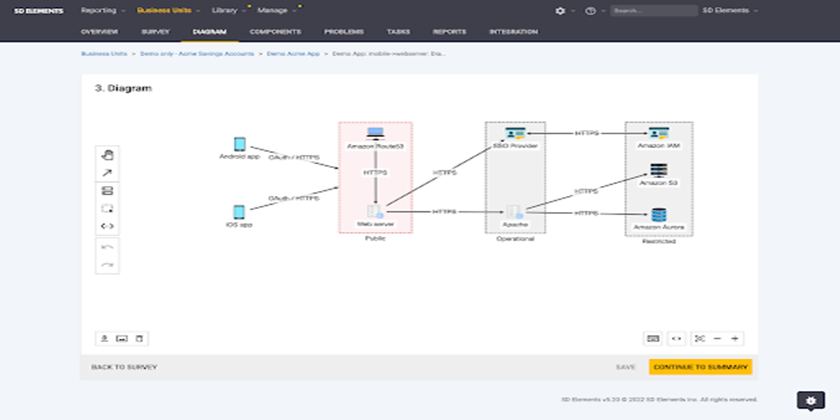Switch to the Survey tab
This screenshot has width=840, height=420.
click(155, 32)
